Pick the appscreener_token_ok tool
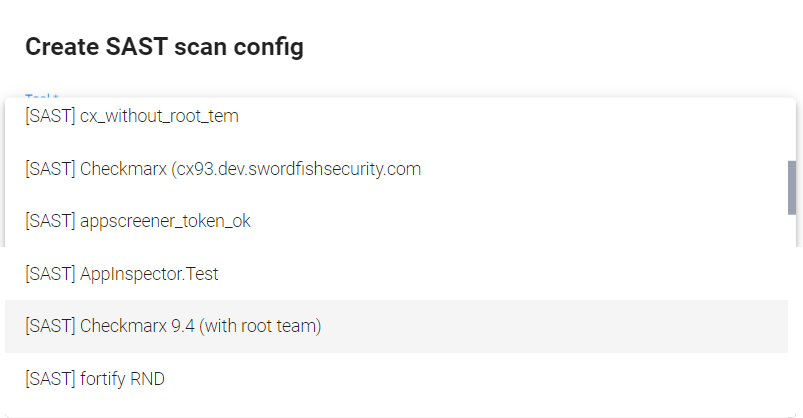 click(138, 221)
